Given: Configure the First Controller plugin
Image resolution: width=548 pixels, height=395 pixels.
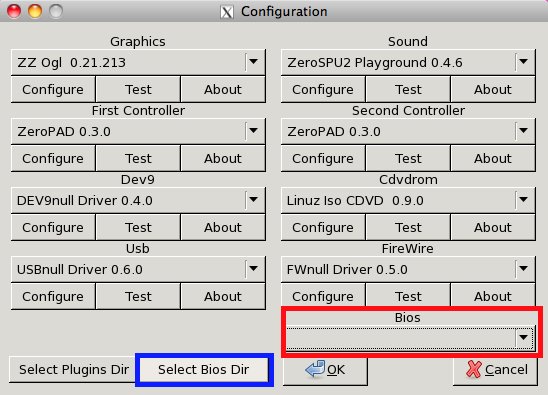Looking at the screenshot, I should pyautogui.click(x=53, y=158).
